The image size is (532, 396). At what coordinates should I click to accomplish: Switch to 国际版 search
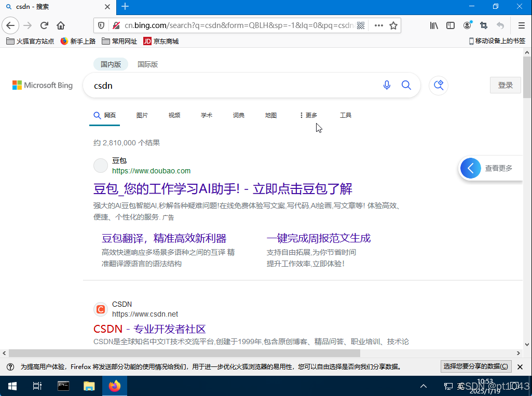[147, 64]
